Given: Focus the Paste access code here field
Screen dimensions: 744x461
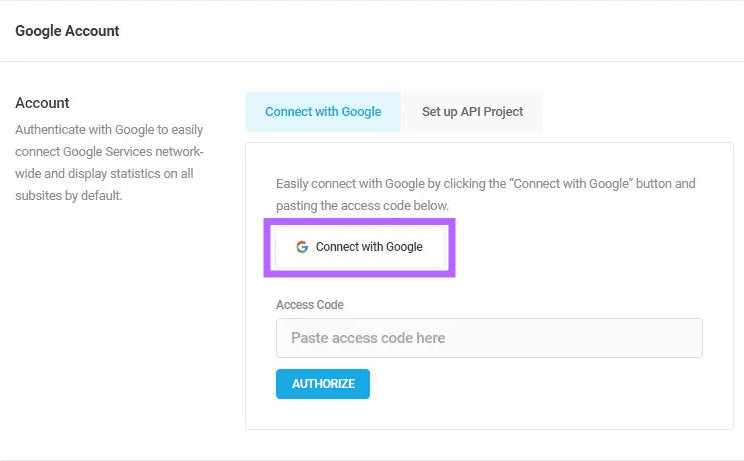Looking at the screenshot, I should coord(489,338).
